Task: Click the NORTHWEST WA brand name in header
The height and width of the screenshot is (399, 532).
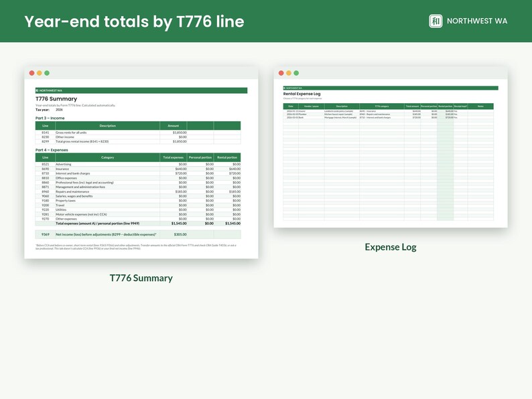Action: [x=477, y=21]
